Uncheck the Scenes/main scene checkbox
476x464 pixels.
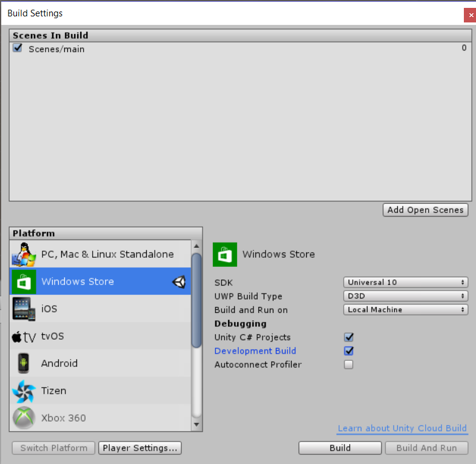(x=18, y=48)
